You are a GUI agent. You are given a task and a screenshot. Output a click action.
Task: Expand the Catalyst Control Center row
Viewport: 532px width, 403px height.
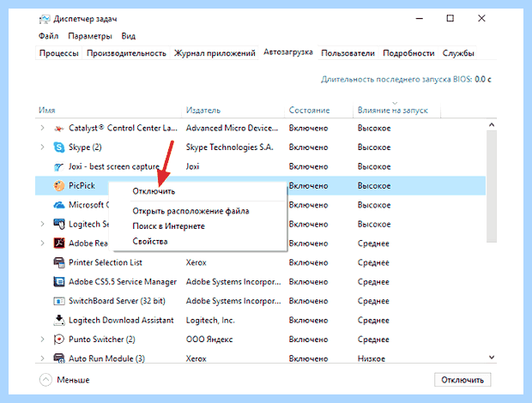click(x=42, y=128)
